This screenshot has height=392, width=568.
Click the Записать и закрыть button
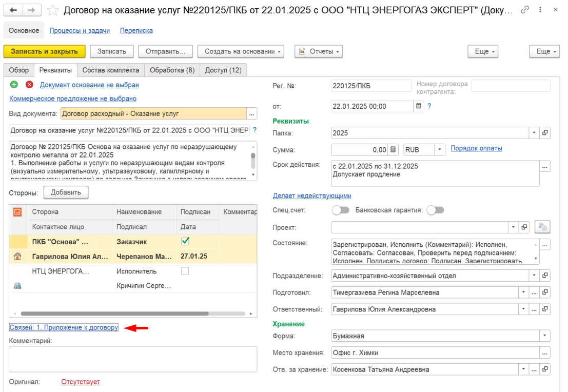(x=45, y=51)
